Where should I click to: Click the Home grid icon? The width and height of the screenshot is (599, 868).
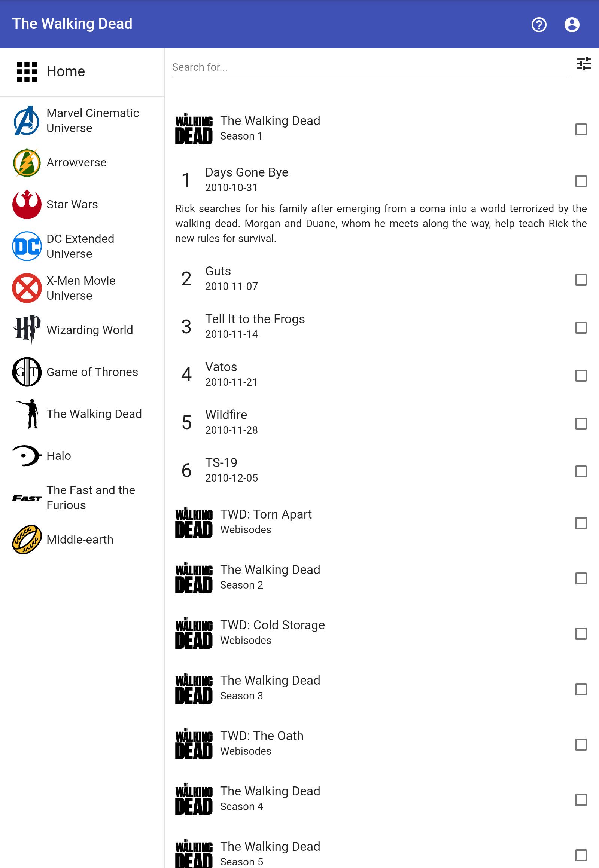[27, 71]
